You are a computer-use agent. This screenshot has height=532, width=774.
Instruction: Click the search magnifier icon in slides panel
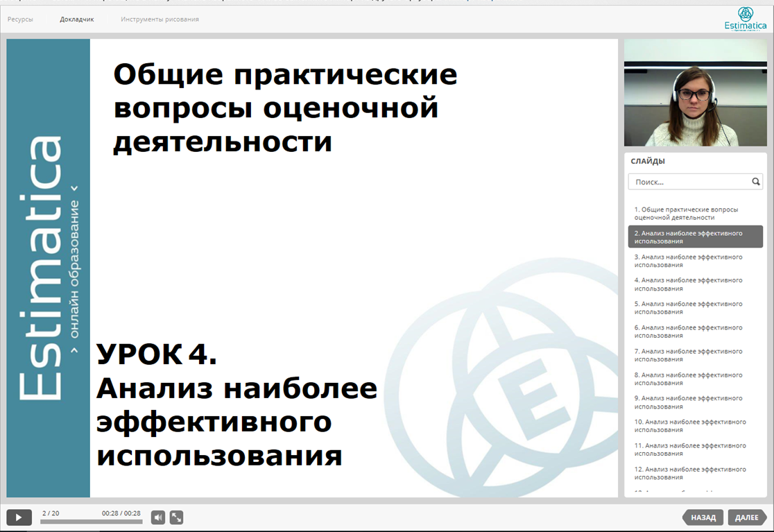point(755,182)
